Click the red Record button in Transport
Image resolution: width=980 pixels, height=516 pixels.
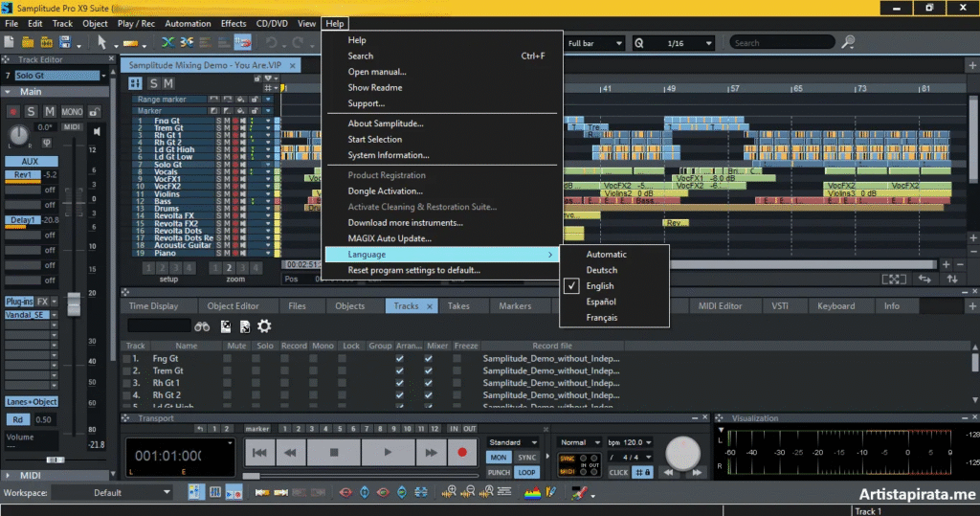tap(462, 452)
